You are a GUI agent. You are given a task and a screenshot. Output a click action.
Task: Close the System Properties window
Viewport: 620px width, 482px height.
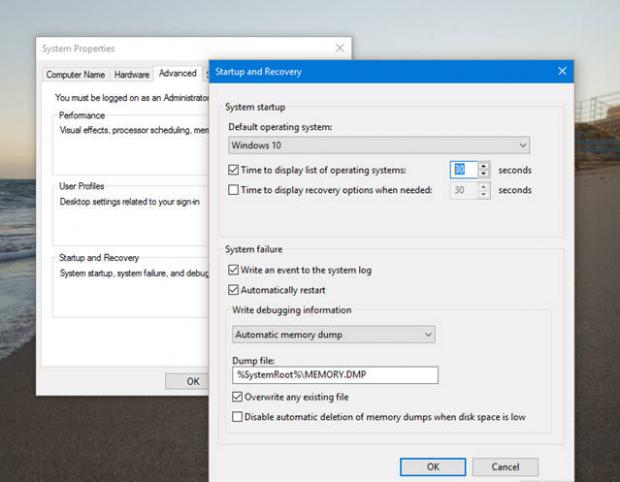click(339, 48)
